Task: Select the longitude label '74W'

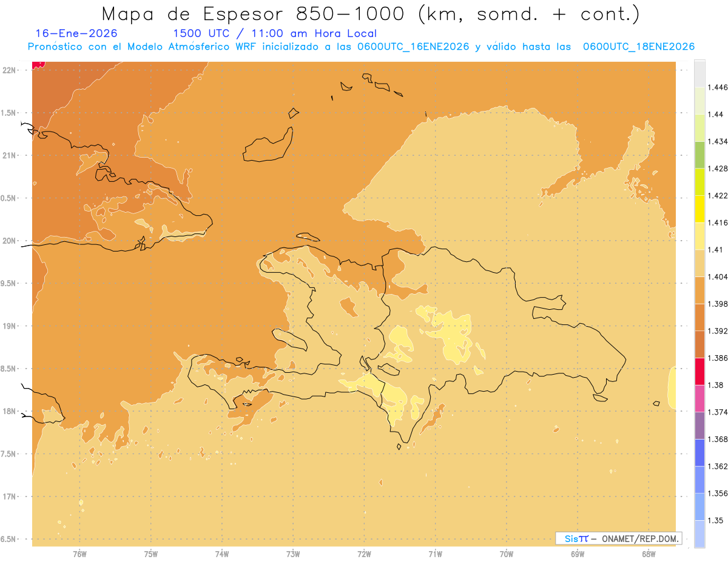Action: (222, 554)
